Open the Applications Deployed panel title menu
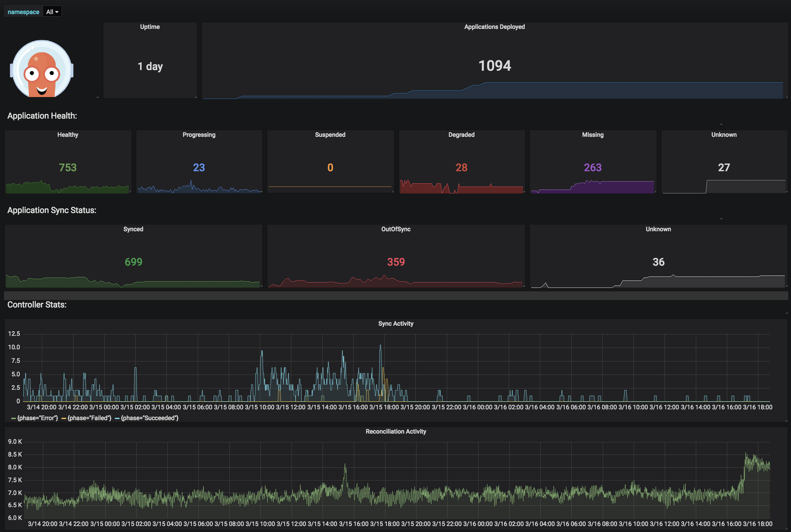Viewport: 791px width, 532px height. [x=494, y=27]
